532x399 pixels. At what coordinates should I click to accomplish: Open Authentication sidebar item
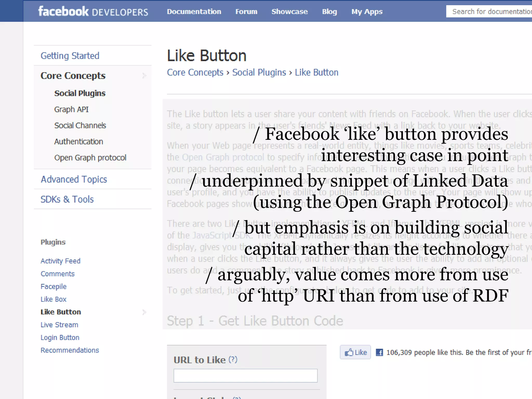pos(79,142)
